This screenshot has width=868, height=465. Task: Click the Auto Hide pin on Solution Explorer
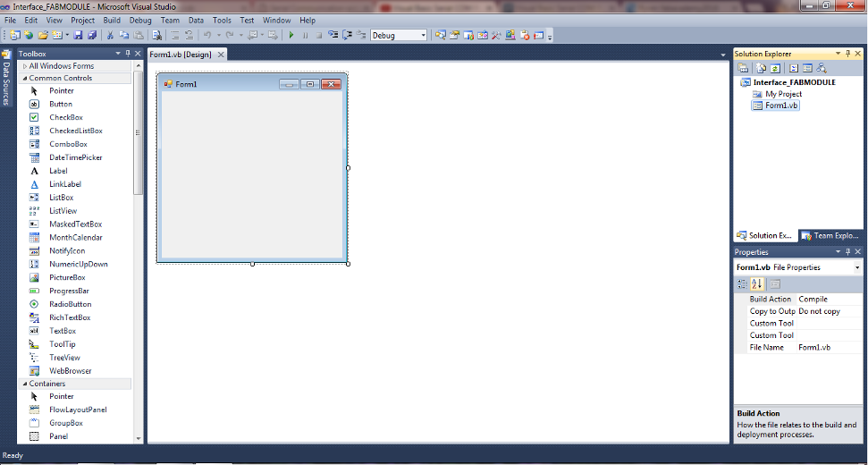tap(848, 54)
